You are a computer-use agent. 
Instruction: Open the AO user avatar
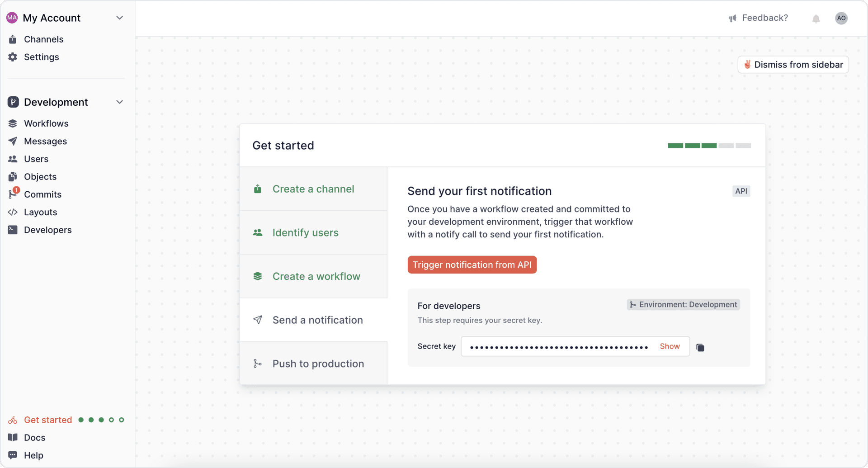tap(841, 18)
